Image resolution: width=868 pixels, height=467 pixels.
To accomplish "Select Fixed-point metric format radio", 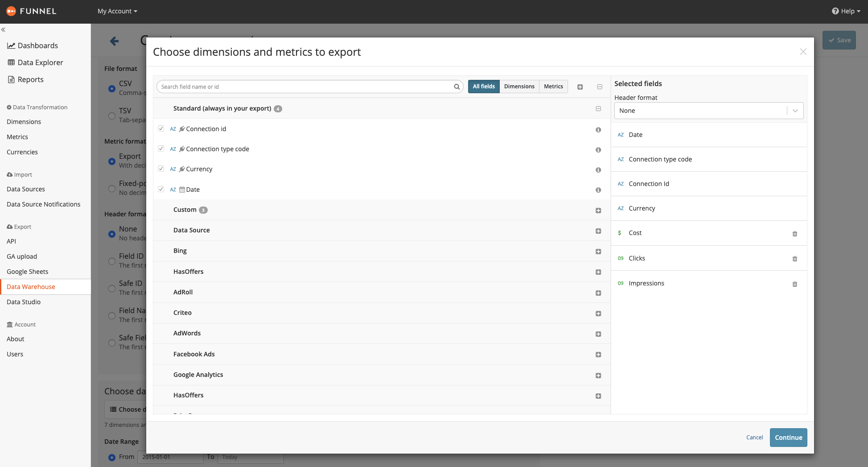I will pos(112,188).
